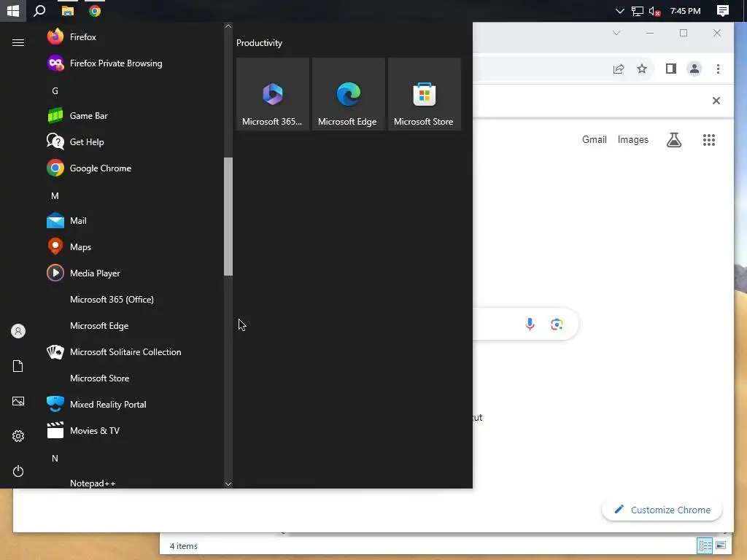This screenshot has height=560, width=747.
Task: Bookmark this tab with star icon
Action: pyautogui.click(x=642, y=69)
